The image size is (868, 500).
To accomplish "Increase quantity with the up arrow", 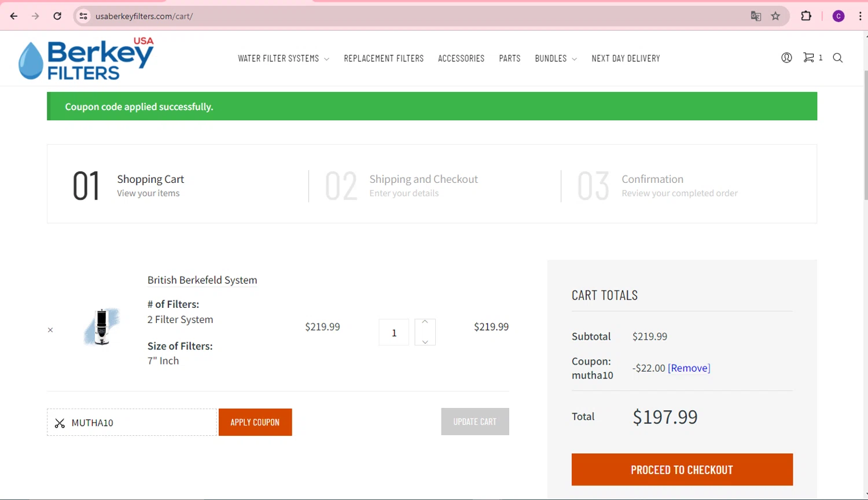I will click(425, 322).
